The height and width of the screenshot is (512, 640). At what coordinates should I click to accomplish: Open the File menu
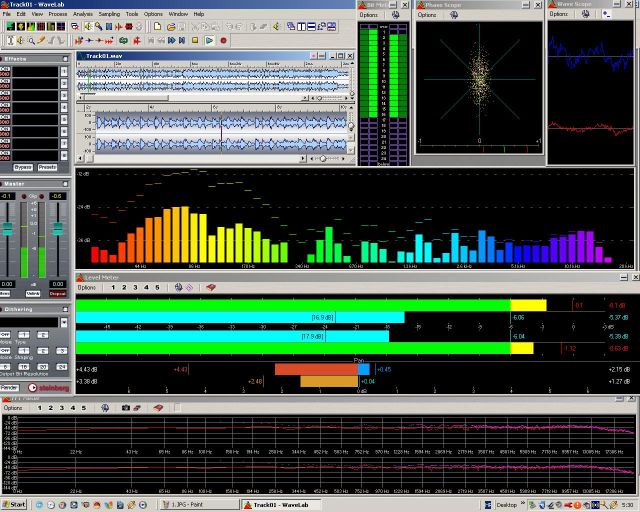click(x=7, y=14)
